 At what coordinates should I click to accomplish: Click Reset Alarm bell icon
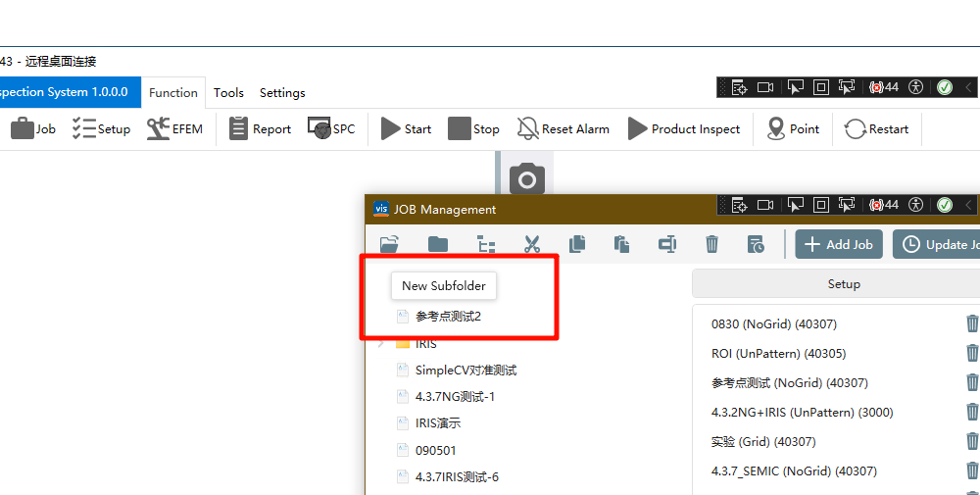click(563, 128)
